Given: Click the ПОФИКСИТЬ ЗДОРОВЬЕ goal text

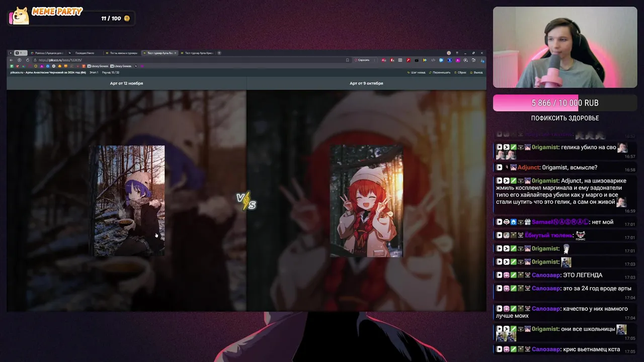Looking at the screenshot, I should pyautogui.click(x=565, y=118).
